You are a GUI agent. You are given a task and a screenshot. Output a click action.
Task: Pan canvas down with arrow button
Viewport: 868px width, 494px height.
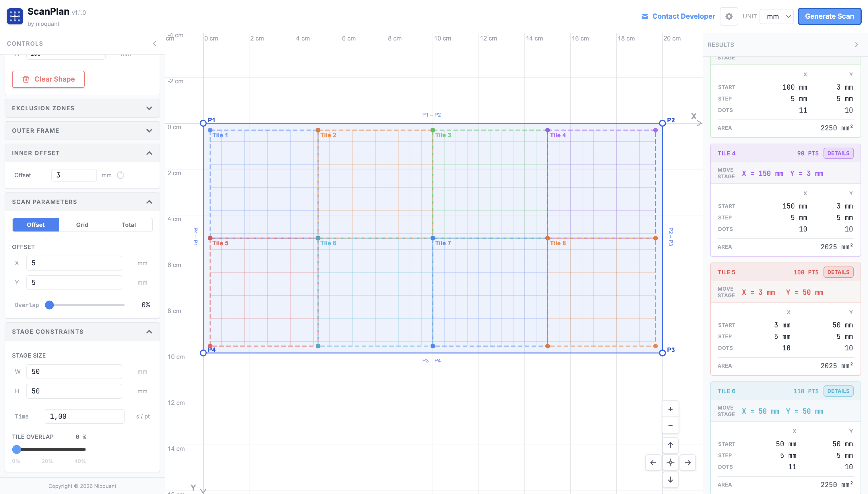click(x=670, y=480)
